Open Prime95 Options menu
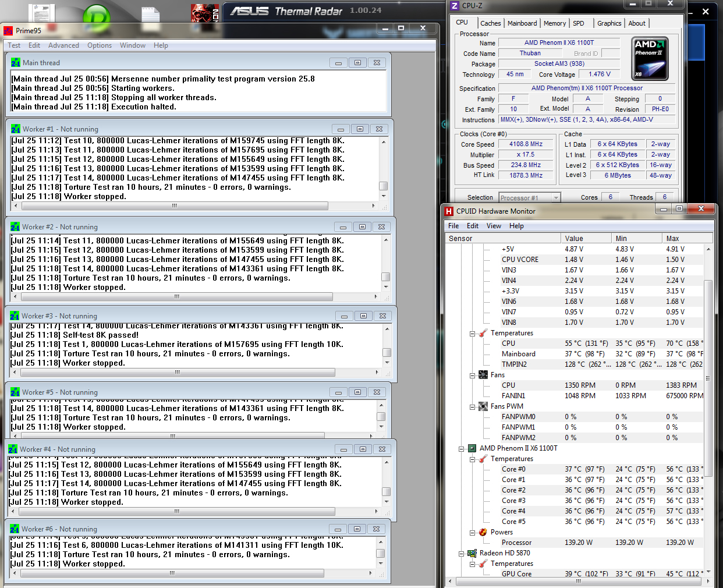Image resolution: width=723 pixels, height=588 pixels. point(100,45)
